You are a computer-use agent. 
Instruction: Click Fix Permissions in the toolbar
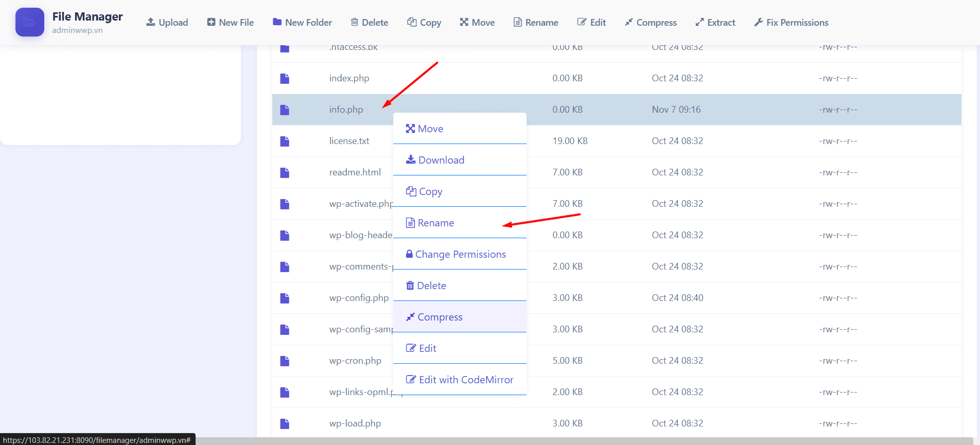click(791, 23)
